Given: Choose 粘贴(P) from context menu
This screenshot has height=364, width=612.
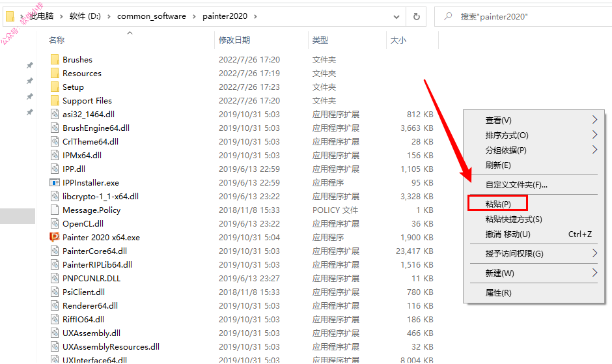Looking at the screenshot, I should coord(497,204).
